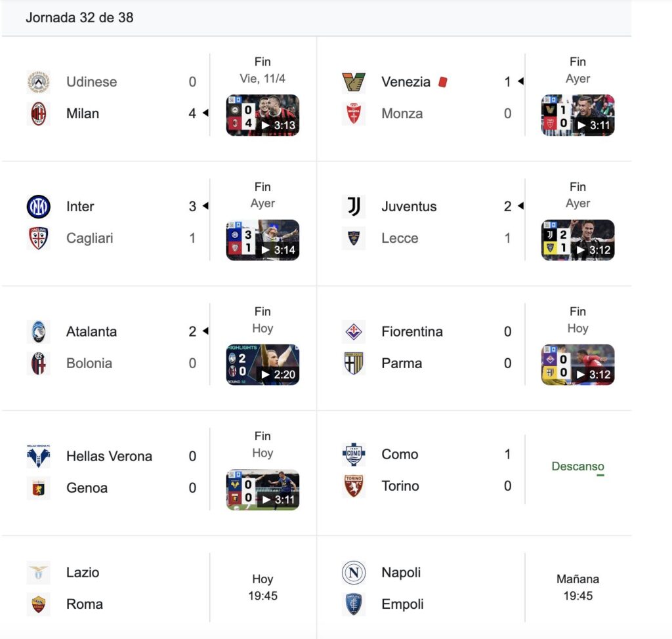Screen dimensions: 672x639
Task: Click the Como team badge
Action: click(x=354, y=454)
